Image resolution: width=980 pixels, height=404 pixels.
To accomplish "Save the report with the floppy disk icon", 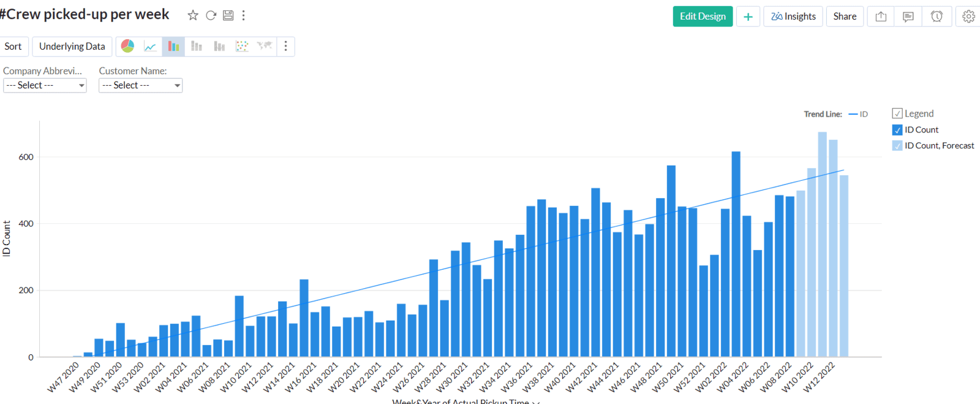I will [x=228, y=15].
